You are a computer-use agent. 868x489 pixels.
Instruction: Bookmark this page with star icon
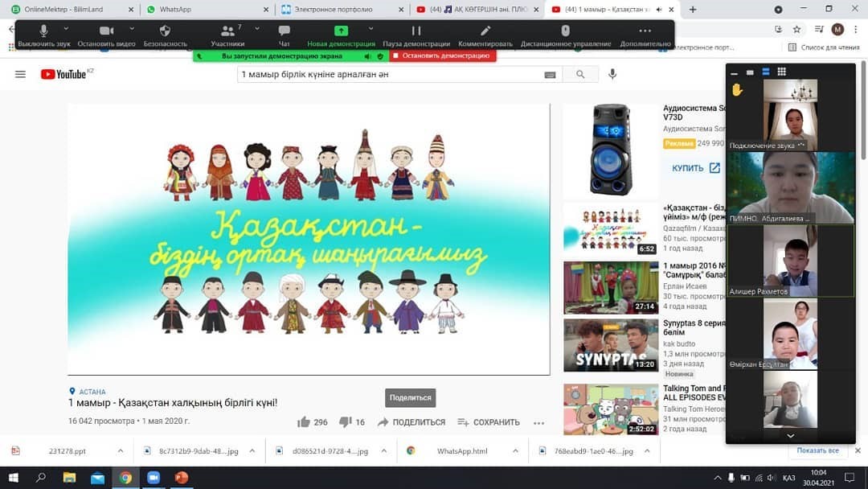point(796,29)
